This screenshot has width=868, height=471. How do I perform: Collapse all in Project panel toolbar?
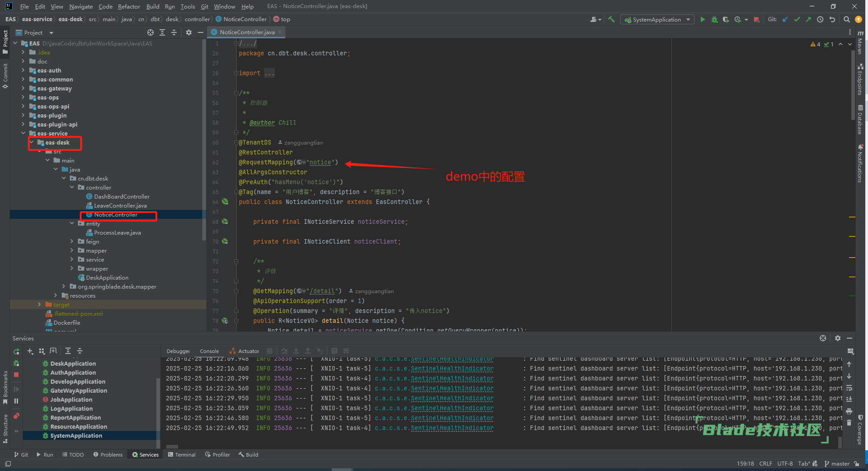[174, 32]
